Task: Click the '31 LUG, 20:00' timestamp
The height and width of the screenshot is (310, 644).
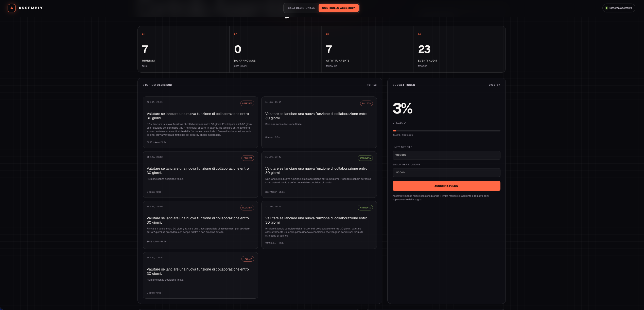Action: [x=154, y=207]
